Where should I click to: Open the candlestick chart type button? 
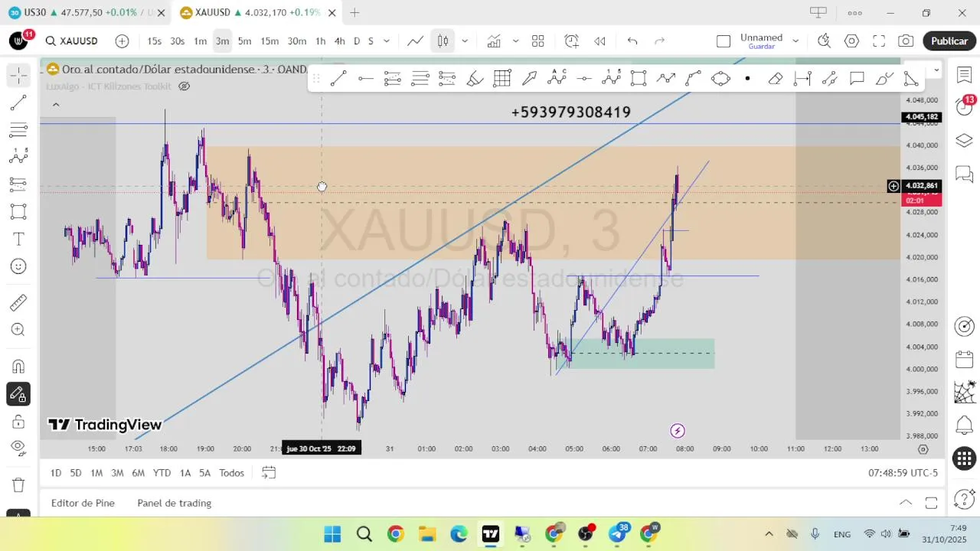coord(443,41)
